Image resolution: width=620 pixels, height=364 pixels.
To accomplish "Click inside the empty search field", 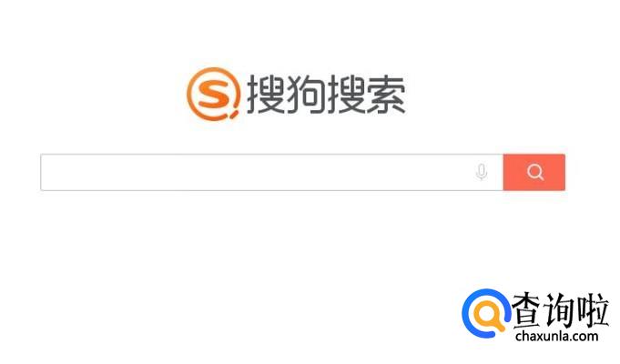I will tap(272, 172).
